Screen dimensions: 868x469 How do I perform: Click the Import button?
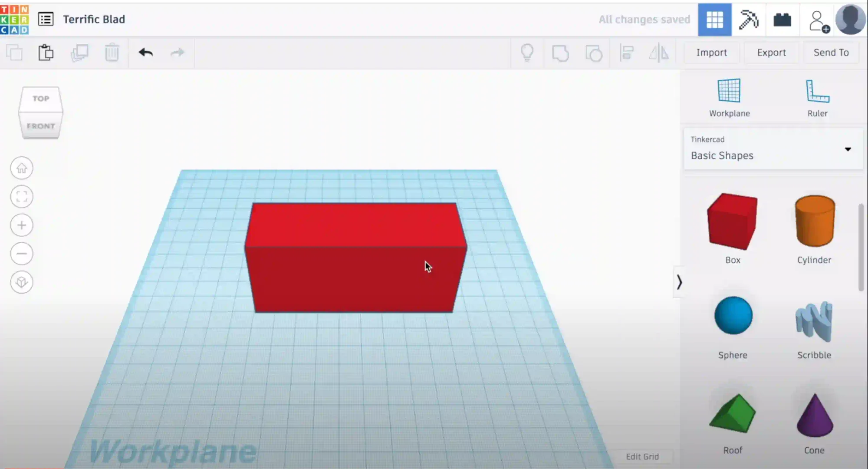click(x=711, y=53)
